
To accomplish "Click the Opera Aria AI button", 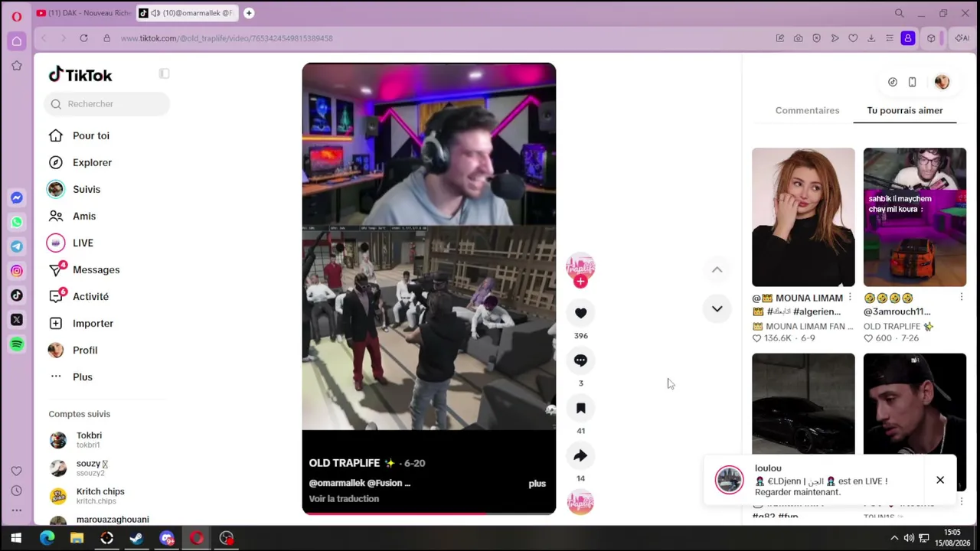I will click(x=962, y=38).
